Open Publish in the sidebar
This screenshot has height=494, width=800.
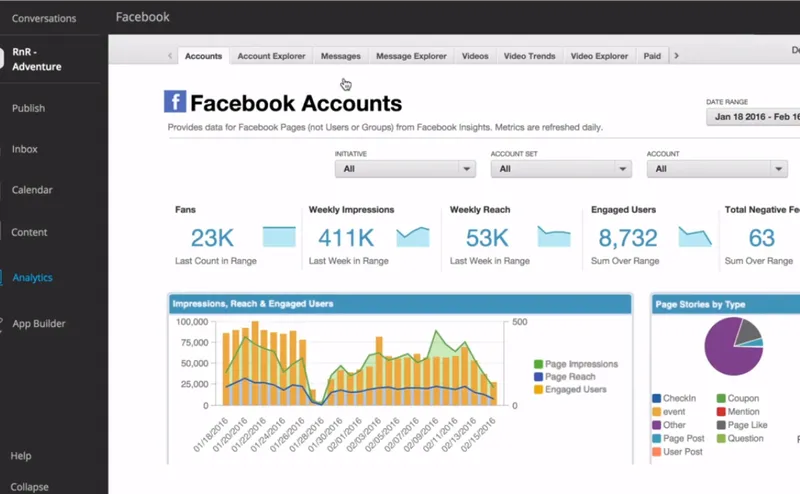(29, 108)
